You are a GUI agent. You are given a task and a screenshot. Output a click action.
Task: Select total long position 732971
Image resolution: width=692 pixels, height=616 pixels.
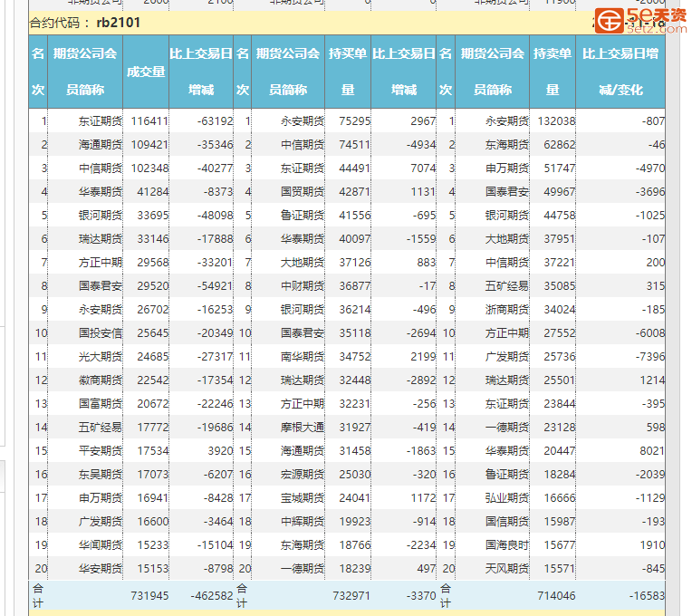[351, 596]
